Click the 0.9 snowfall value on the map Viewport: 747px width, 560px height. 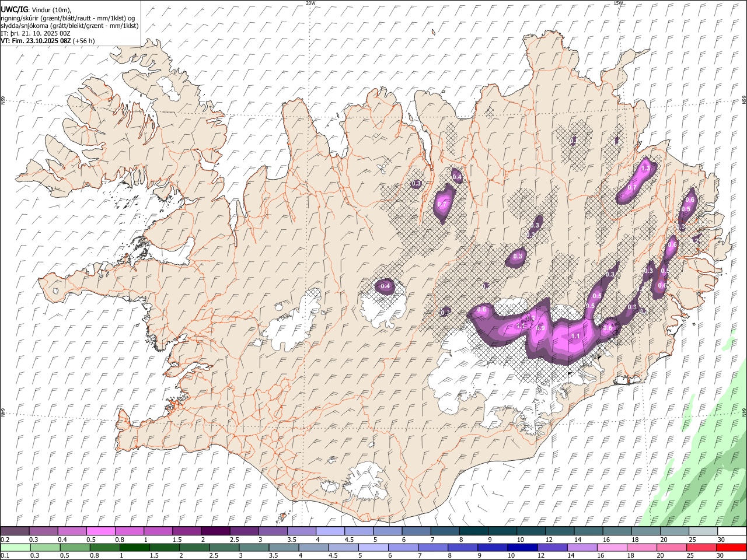540,328
